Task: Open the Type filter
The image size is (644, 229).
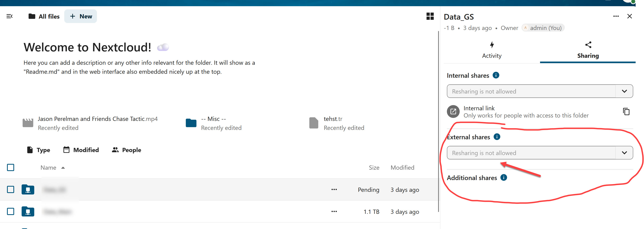Action: 39,150
